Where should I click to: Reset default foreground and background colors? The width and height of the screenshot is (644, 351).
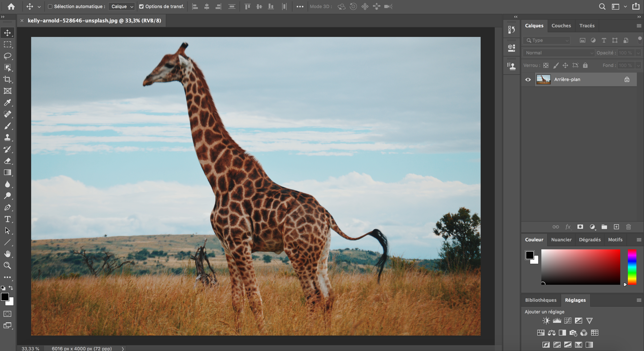pyautogui.click(x=3, y=288)
